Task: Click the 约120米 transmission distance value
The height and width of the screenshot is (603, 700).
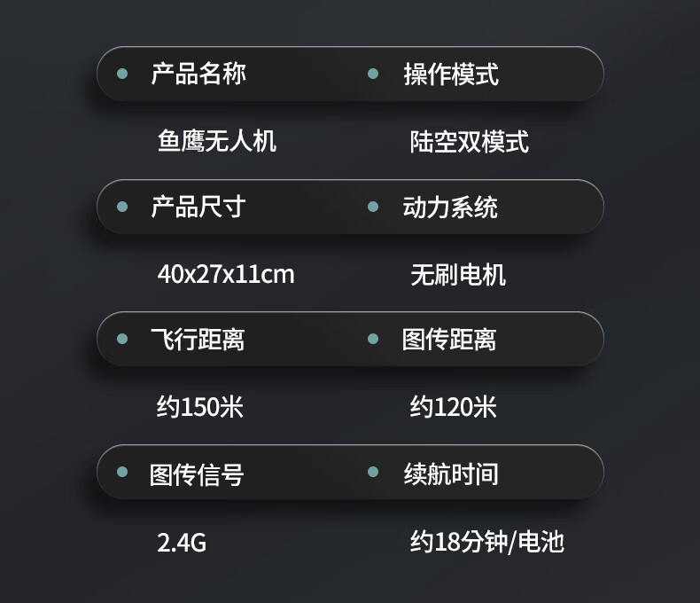Action: [453, 406]
